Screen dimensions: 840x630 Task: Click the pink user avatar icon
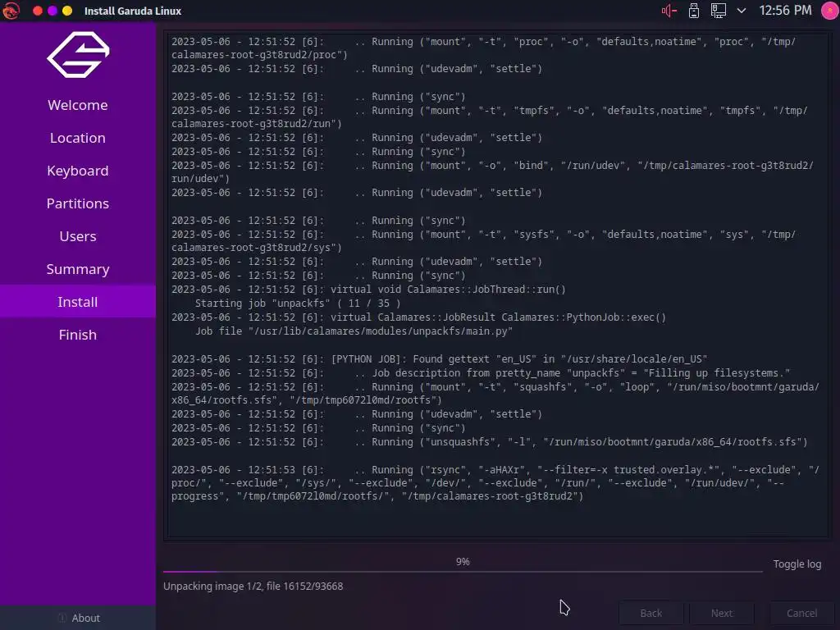[830, 11]
